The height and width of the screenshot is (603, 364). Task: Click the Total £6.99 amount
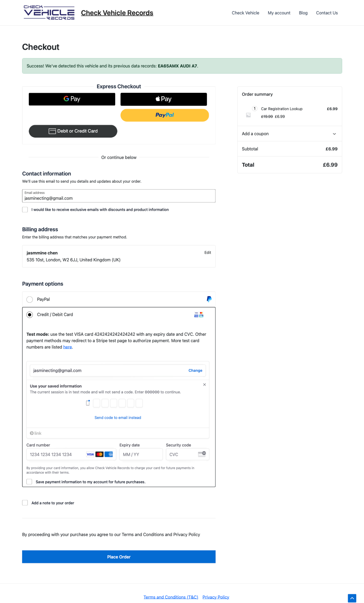(x=330, y=165)
